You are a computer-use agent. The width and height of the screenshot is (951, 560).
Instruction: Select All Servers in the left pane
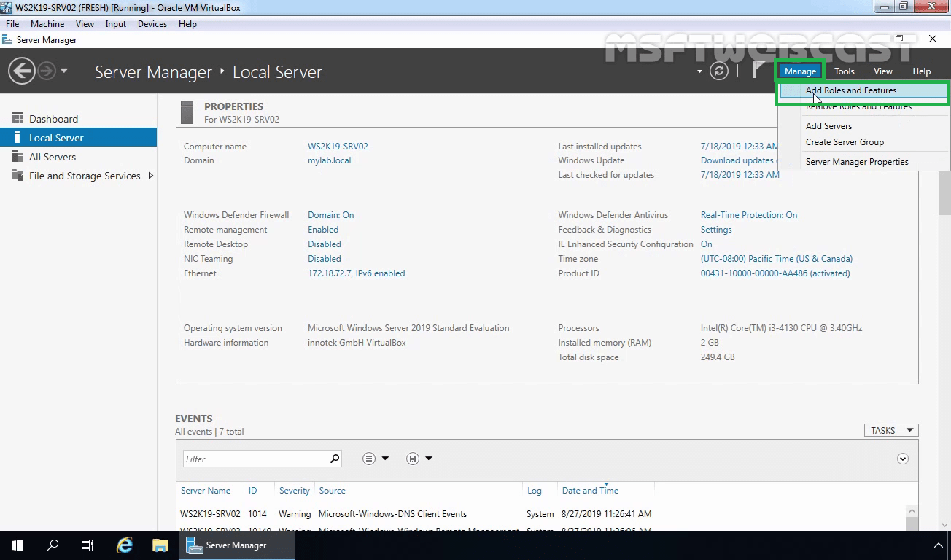(53, 156)
